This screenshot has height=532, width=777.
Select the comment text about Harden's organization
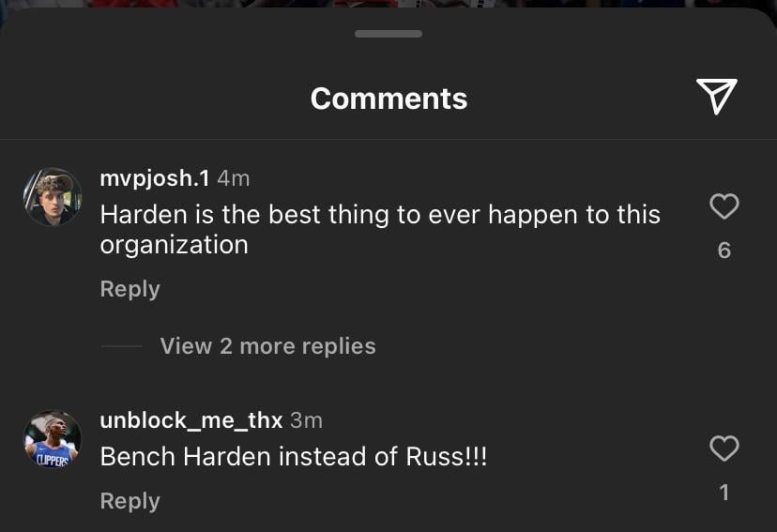[380, 230]
